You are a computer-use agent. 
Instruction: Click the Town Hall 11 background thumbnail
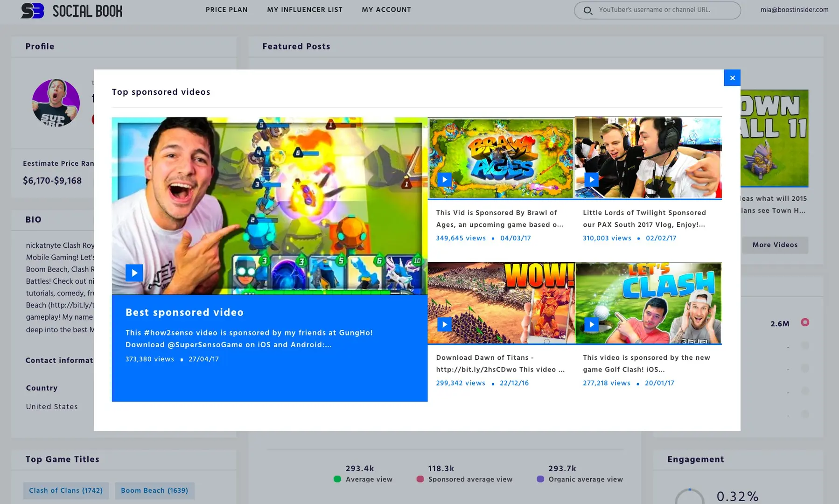point(775,138)
